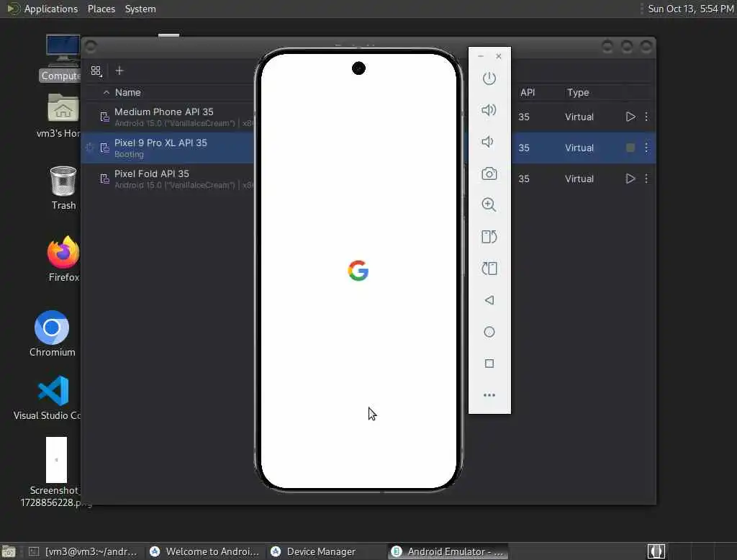The image size is (737, 560).
Task: Open more actions menu for Pixel Fold row
Action: pyautogui.click(x=646, y=179)
